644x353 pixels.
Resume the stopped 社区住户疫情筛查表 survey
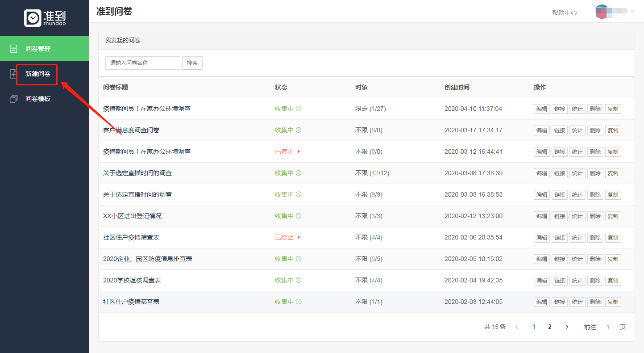299,237
